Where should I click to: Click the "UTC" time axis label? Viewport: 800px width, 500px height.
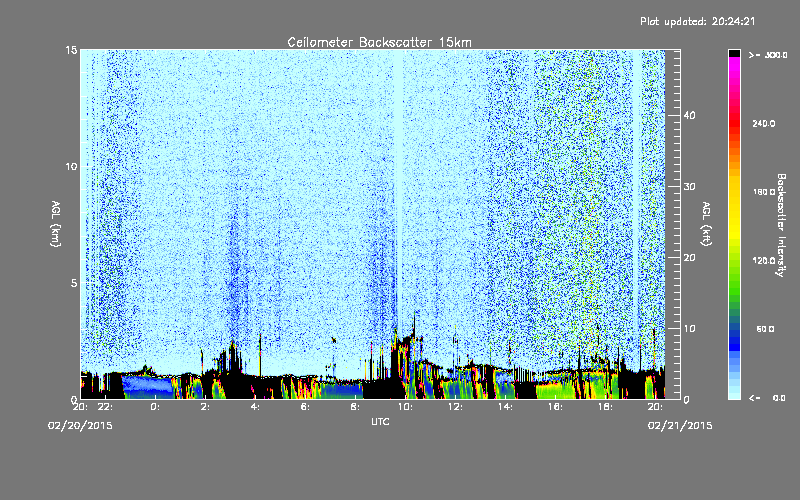tap(380, 421)
